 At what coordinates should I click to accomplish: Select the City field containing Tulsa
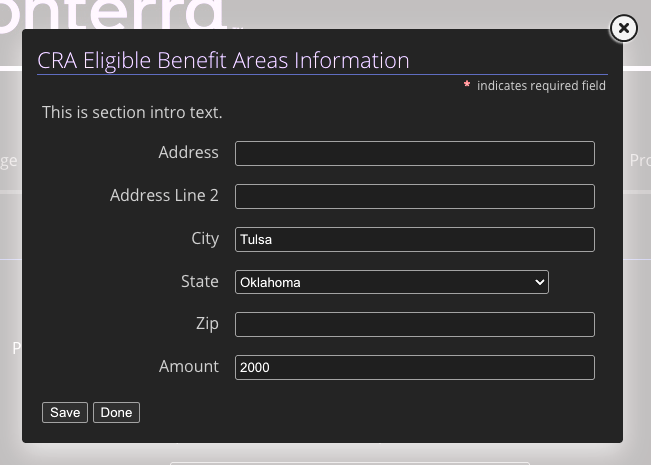click(x=415, y=240)
